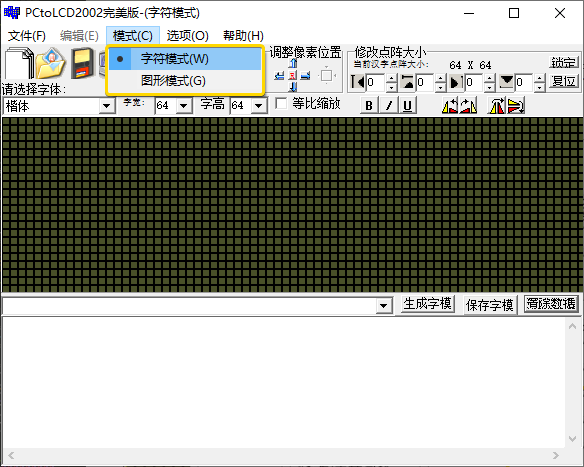
Task: Click the vertical scrollbar down arrow
Action: [572, 439]
